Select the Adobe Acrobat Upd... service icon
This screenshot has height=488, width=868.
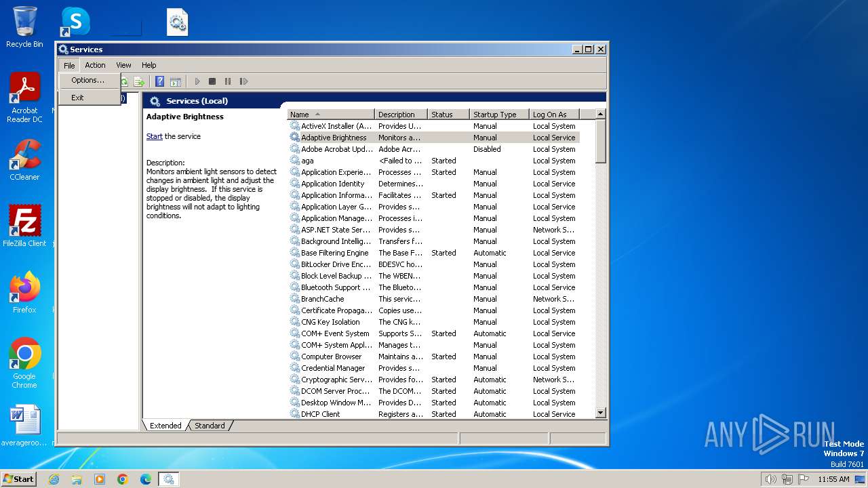click(x=295, y=149)
